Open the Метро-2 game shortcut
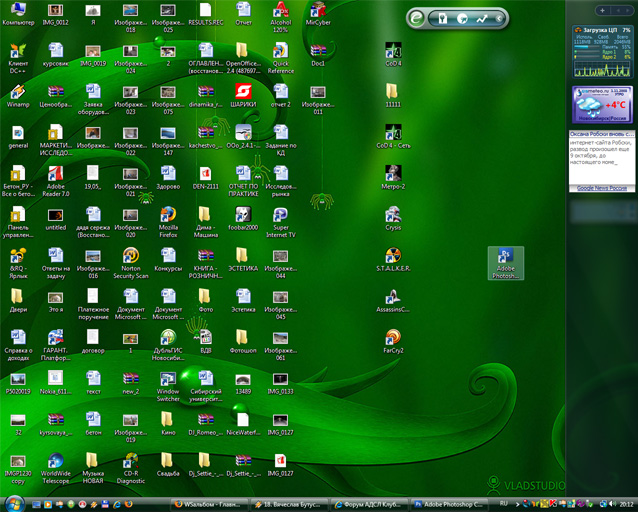Viewport: 638px width, 512px height. click(x=393, y=178)
